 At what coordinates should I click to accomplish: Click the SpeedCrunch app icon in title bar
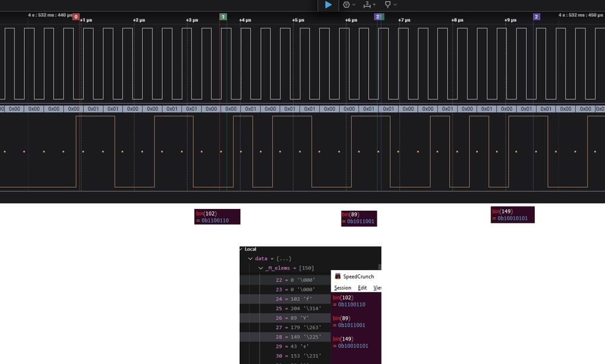tap(337, 276)
